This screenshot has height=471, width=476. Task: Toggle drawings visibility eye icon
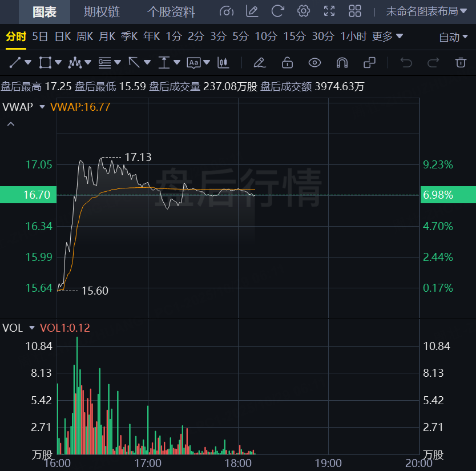(x=314, y=62)
